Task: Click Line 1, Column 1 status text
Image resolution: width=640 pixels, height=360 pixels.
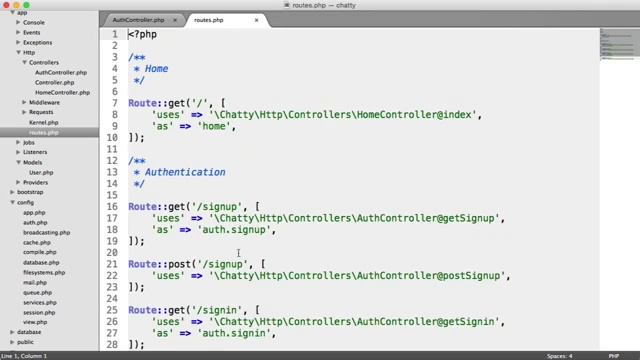Action: (x=24, y=356)
